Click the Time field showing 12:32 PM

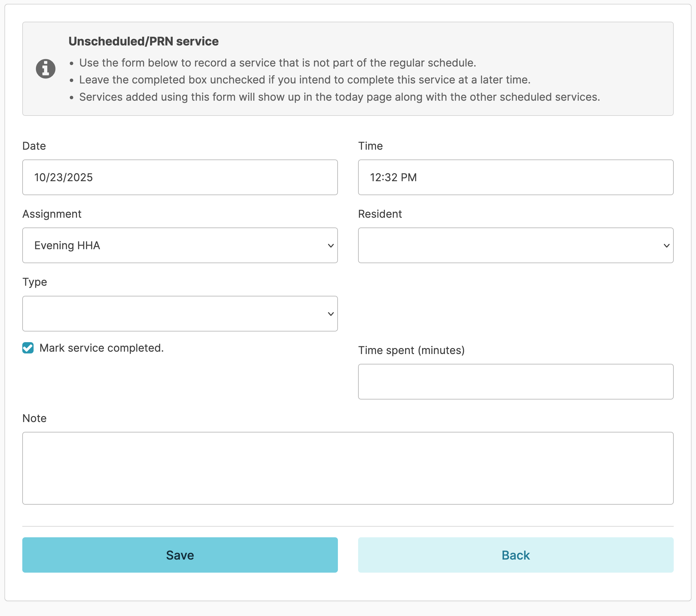(515, 177)
